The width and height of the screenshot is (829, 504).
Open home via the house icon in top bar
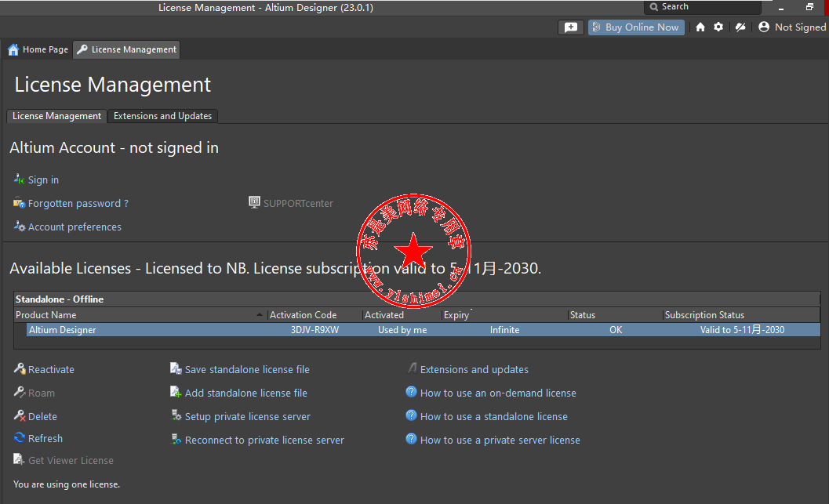700,27
